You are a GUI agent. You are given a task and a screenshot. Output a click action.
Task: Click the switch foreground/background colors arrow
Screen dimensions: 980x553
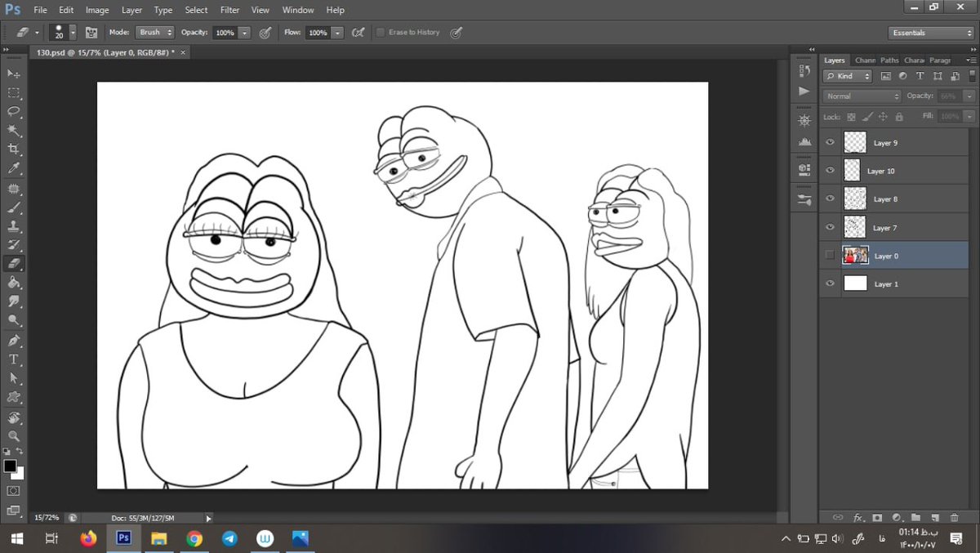(x=20, y=452)
